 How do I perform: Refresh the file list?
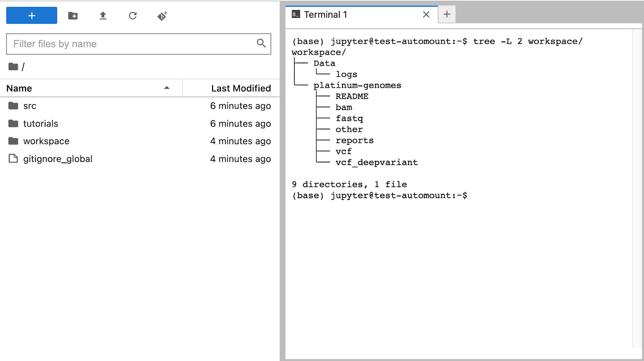pyautogui.click(x=133, y=16)
